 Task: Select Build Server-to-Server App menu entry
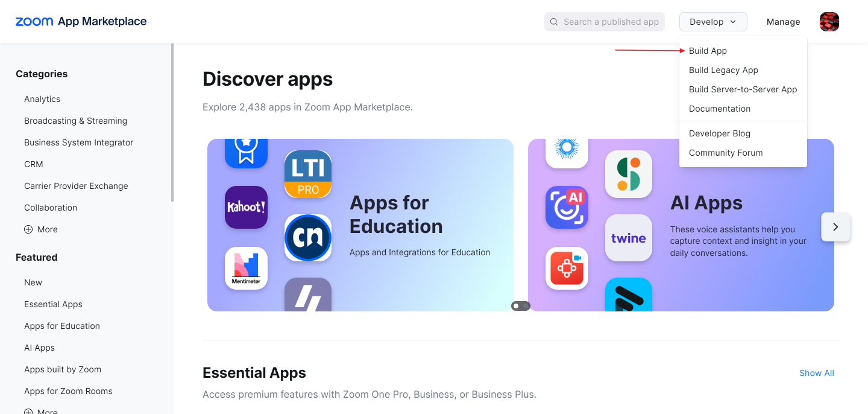[x=743, y=89]
